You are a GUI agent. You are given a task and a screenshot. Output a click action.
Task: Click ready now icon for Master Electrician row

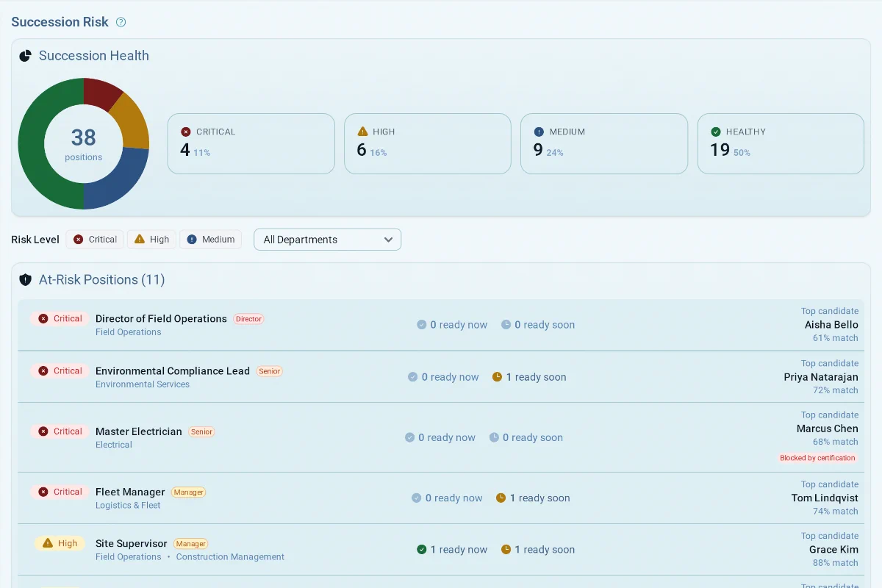[x=410, y=437]
